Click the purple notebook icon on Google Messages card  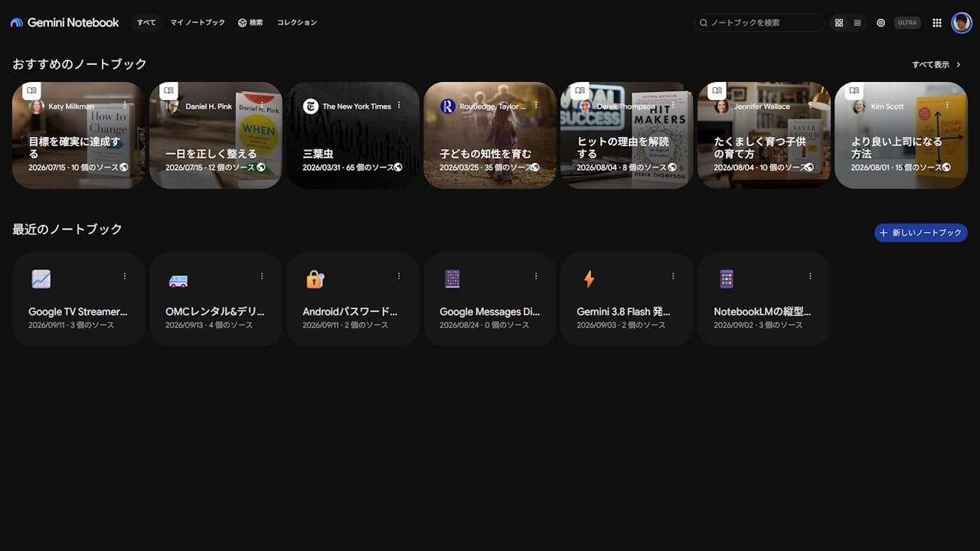452,279
